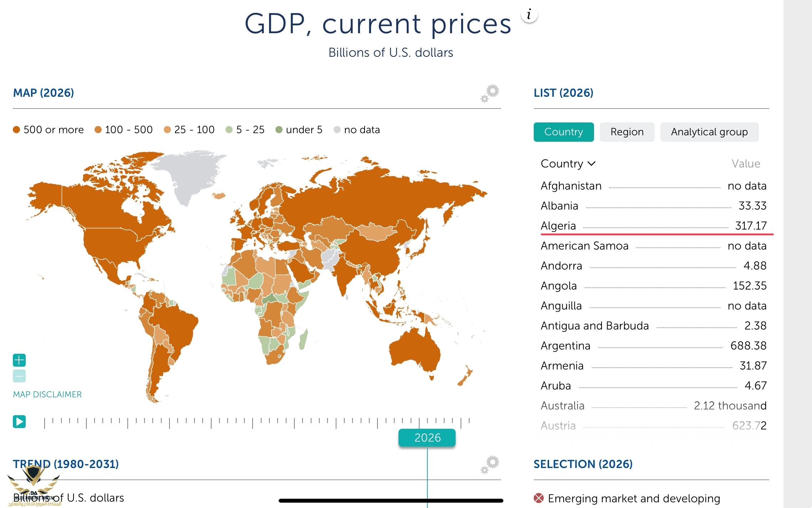Switch to the Analytical group tab
Viewport: 812px width, 508px height.
709,132
